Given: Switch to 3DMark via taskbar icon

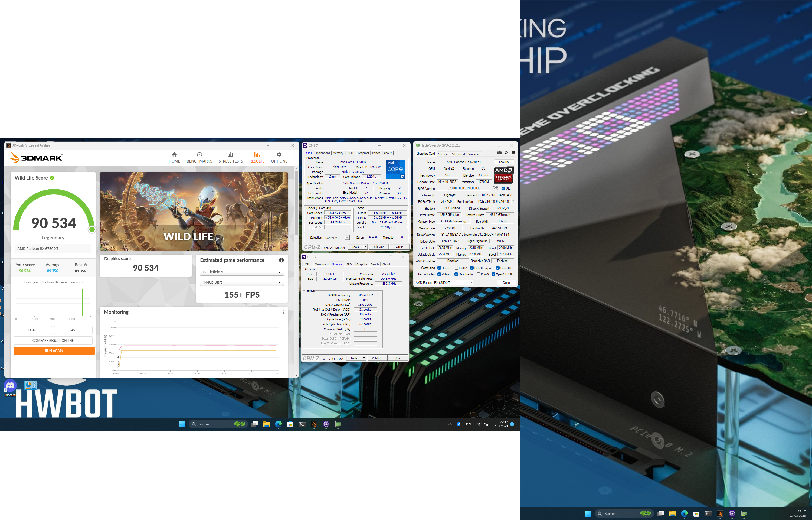Looking at the screenshot, I should click(314, 424).
